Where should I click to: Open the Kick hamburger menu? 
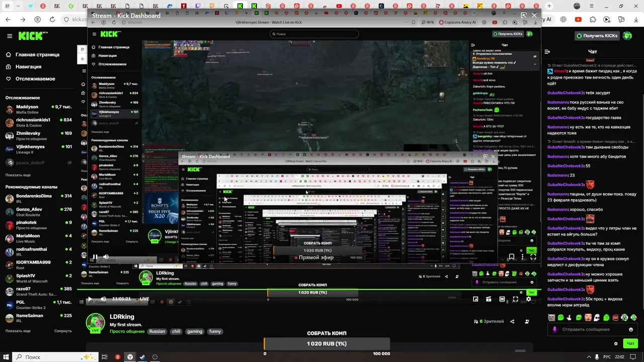tap(10, 36)
